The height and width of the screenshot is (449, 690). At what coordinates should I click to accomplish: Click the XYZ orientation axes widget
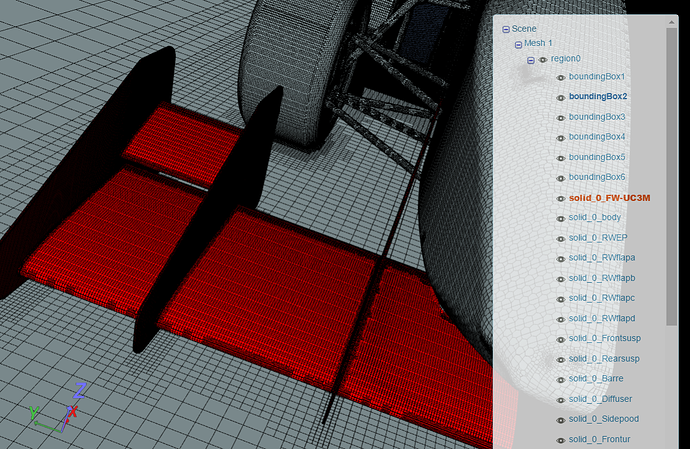[x=57, y=408]
